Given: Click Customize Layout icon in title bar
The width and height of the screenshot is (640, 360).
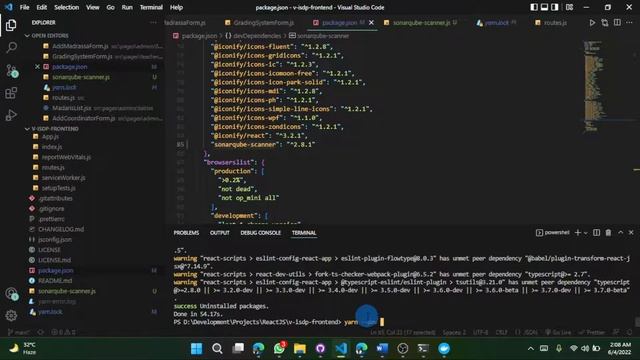Looking at the screenshot, I should [x=569, y=7].
